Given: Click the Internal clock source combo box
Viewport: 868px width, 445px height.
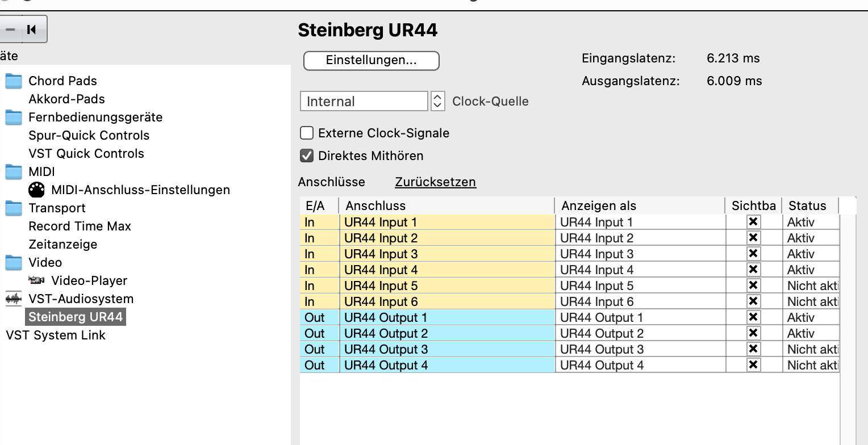Looking at the screenshot, I should 364,101.
